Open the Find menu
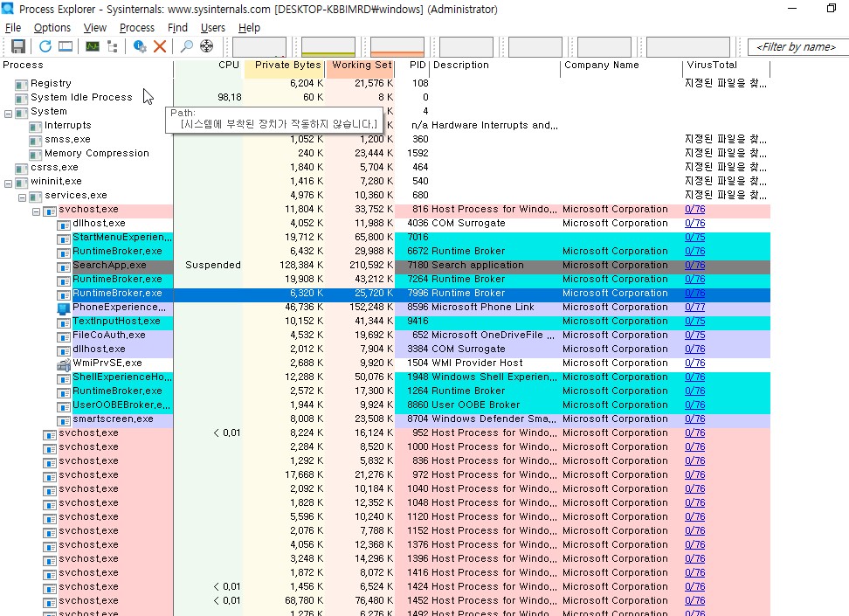The width and height of the screenshot is (849, 616). click(x=177, y=28)
